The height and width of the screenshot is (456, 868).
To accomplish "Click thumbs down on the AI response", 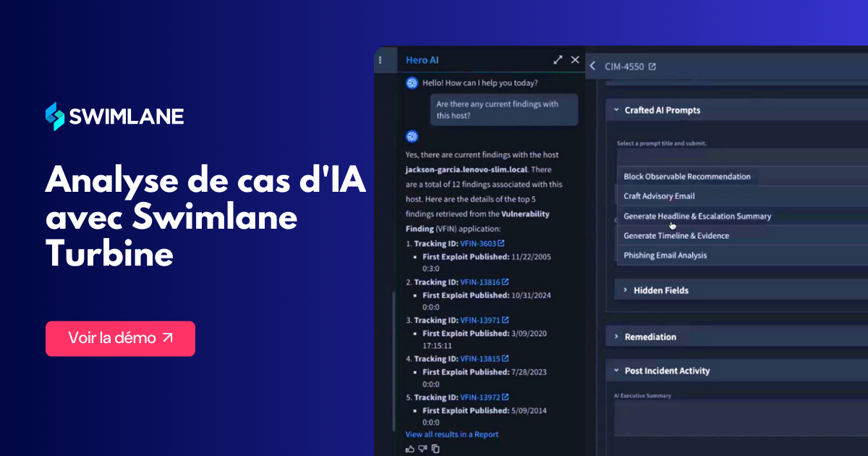I will (422, 449).
